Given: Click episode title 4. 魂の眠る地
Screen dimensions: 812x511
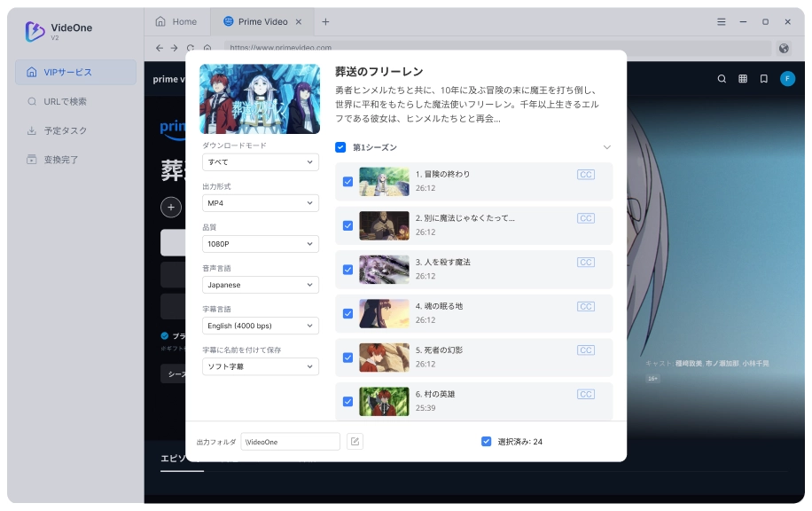Looking at the screenshot, I should [x=439, y=306].
